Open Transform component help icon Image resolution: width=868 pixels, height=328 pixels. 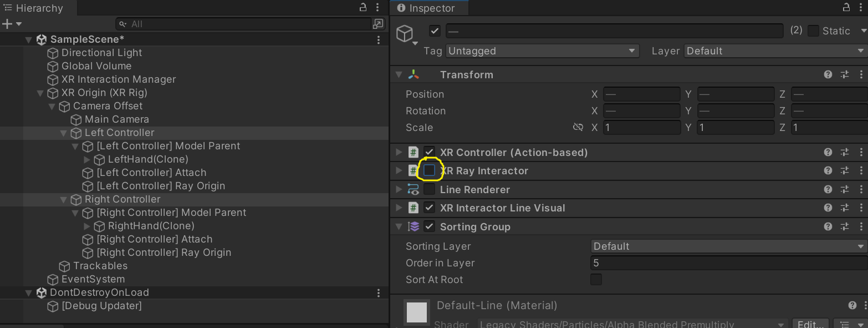click(x=828, y=74)
